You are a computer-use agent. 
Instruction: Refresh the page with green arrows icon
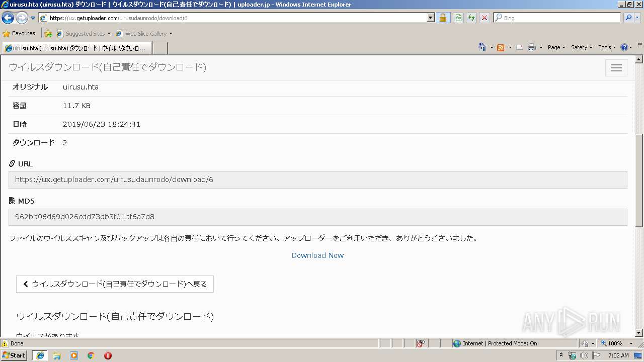coord(471,18)
